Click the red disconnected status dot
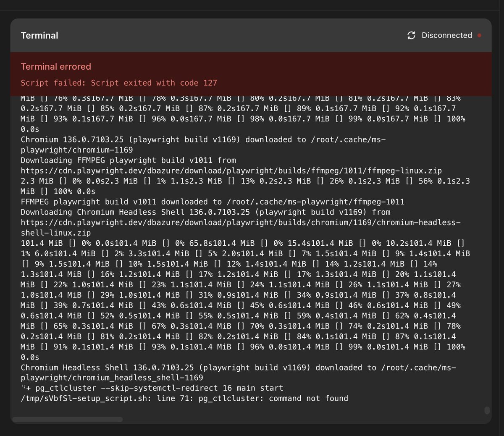 click(x=479, y=35)
